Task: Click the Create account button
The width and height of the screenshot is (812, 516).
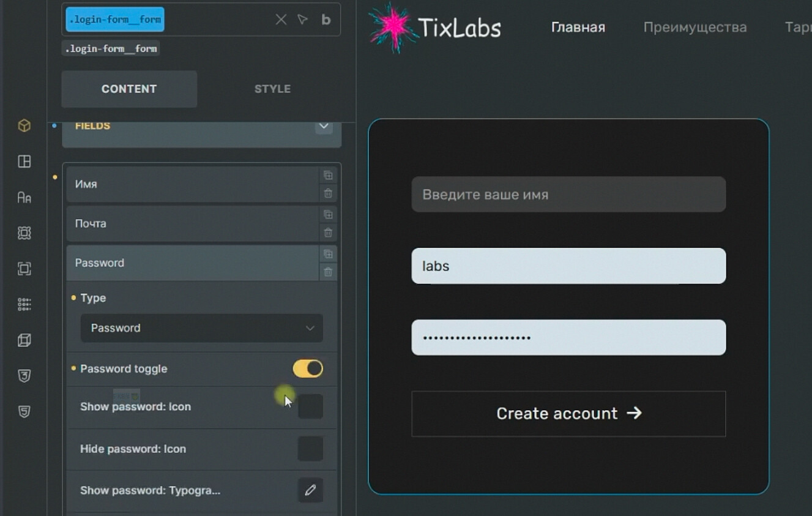Action: click(568, 414)
